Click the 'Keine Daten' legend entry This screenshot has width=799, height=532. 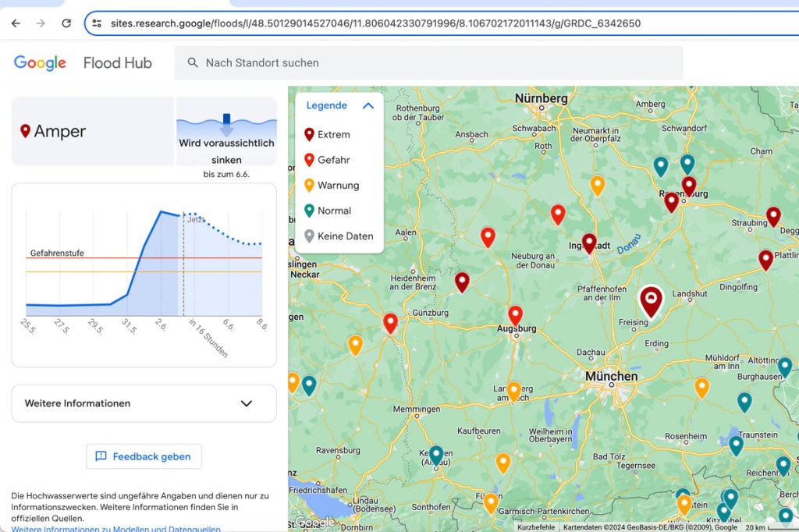[x=339, y=236]
